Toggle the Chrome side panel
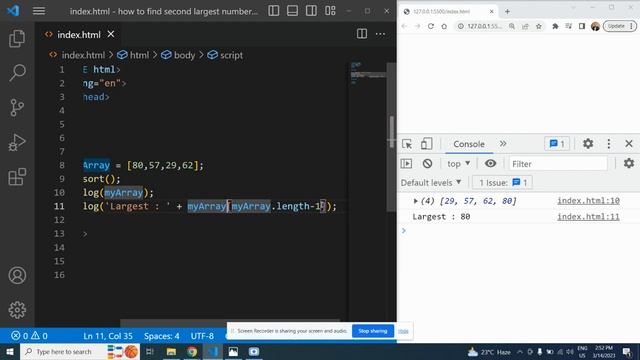 point(582,26)
